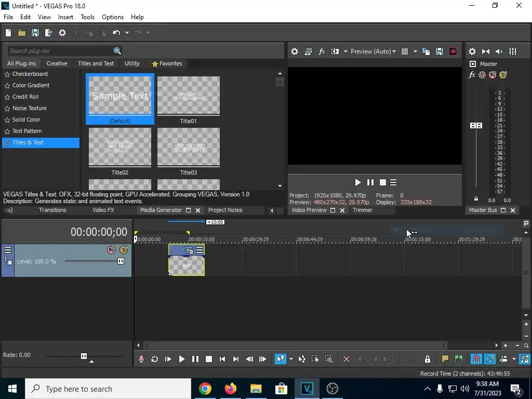This screenshot has height=399, width=532.
Task: Toggle Enable Snapping magnet button
Action: [476, 359]
